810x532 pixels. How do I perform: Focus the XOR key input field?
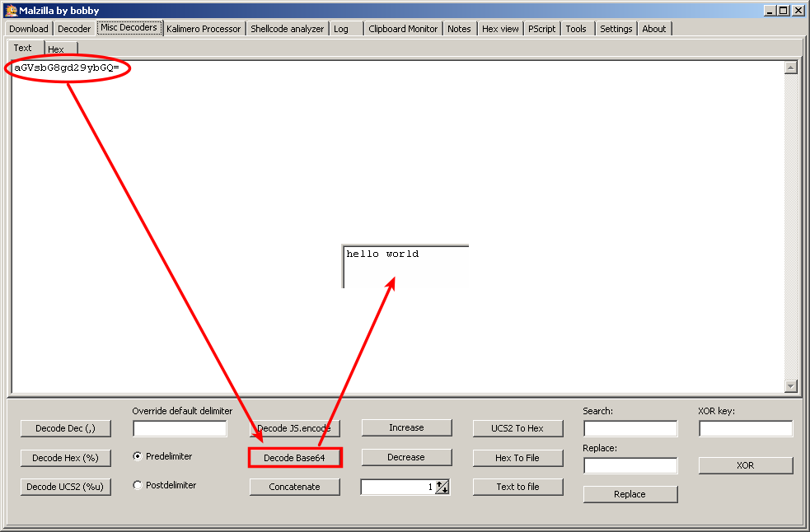tap(745, 428)
